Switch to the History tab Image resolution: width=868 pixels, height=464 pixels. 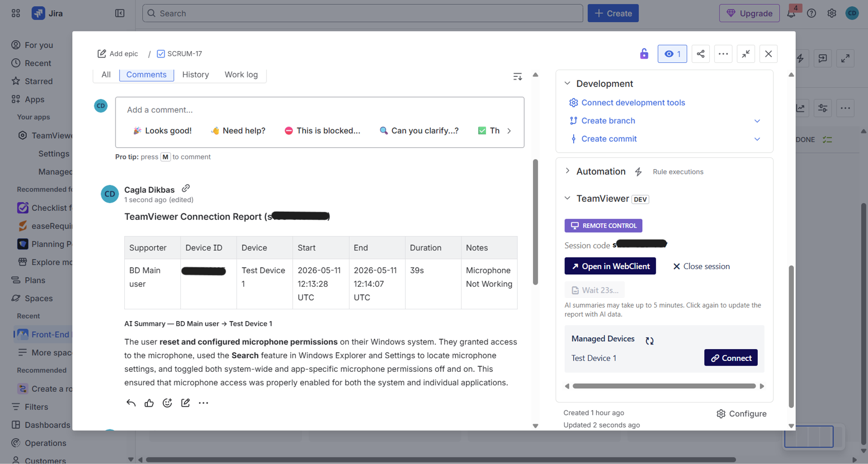(x=195, y=74)
